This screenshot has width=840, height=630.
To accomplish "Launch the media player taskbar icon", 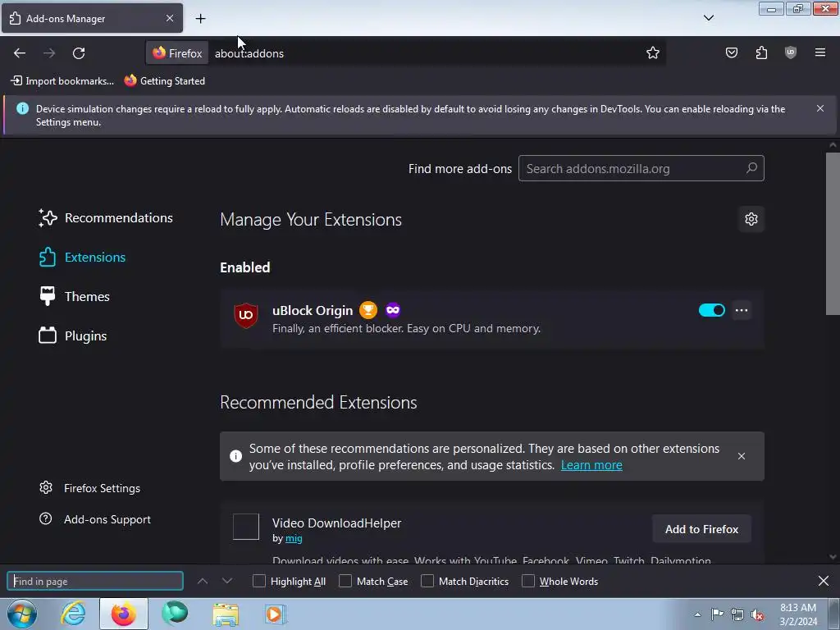I will 276,614.
